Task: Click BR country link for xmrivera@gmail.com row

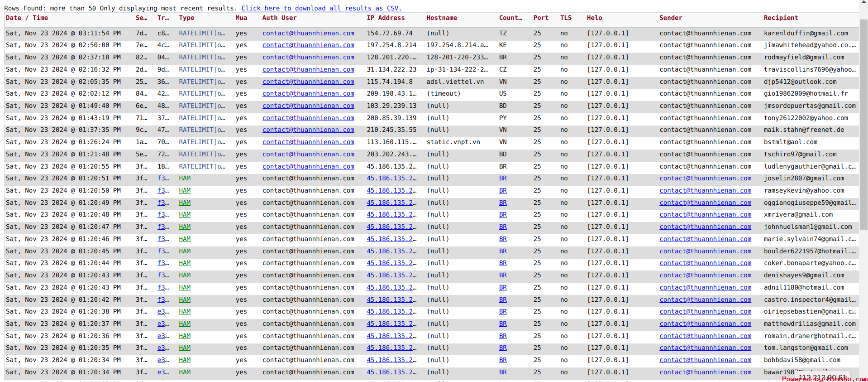Action: coord(503,215)
